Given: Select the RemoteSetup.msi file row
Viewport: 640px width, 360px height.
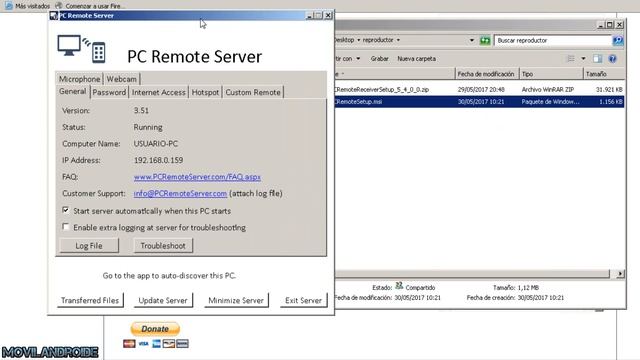Looking at the screenshot, I should tap(480, 102).
